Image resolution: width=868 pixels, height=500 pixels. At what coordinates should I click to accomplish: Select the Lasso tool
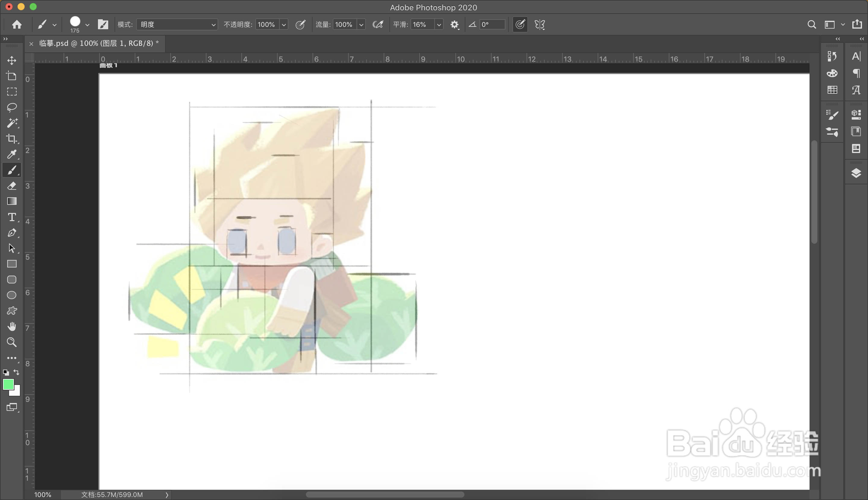point(12,107)
